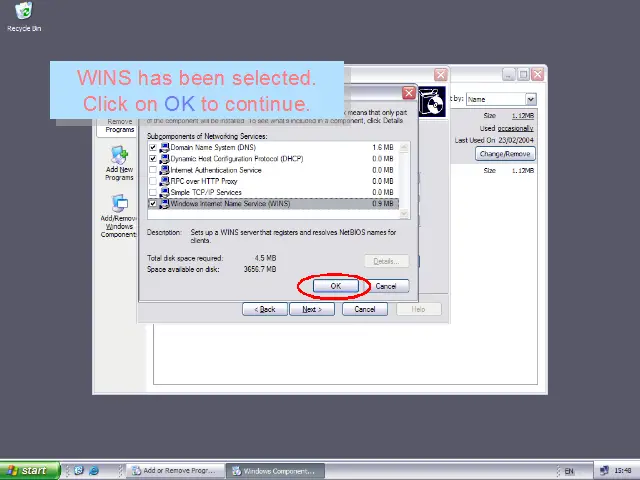This screenshot has height=480, width=640.
Task: Click the greyed Help button in wizard
Action: point(418,309)
